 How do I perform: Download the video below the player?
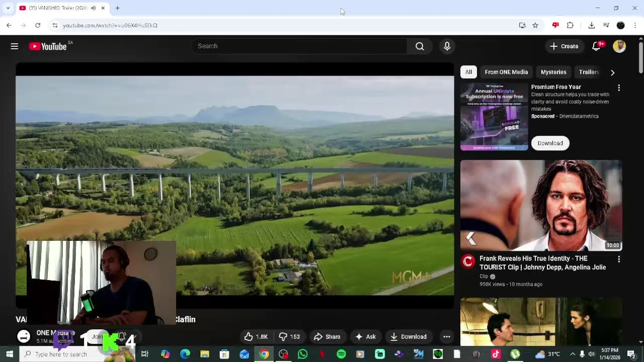(x=409, y=337)
